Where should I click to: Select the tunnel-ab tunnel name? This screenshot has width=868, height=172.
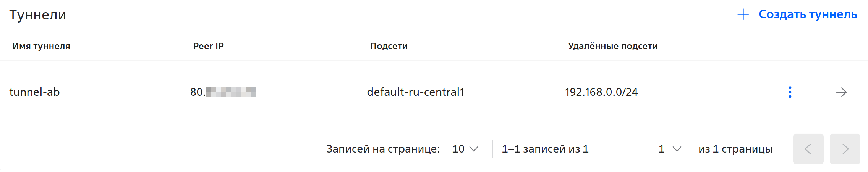[x=34, y=92]
